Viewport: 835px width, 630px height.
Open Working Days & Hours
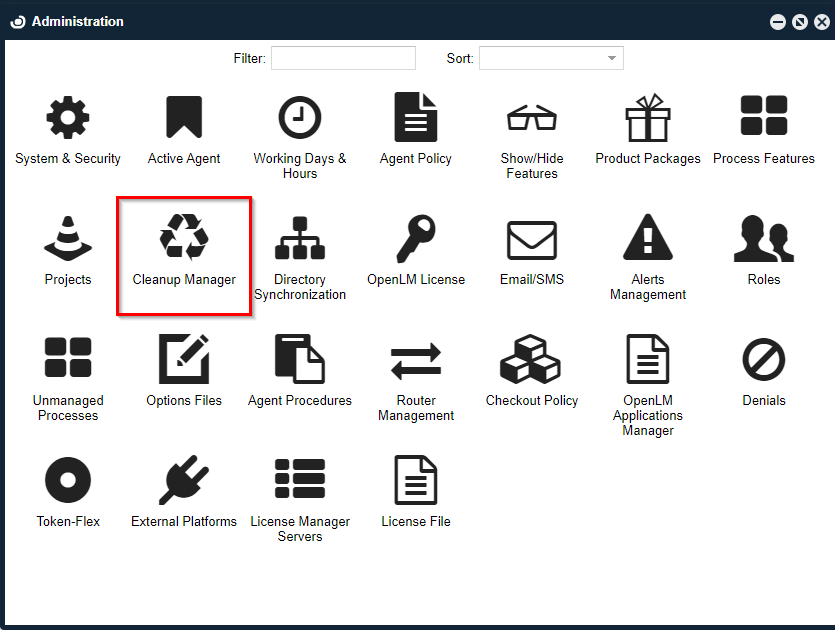300,119
